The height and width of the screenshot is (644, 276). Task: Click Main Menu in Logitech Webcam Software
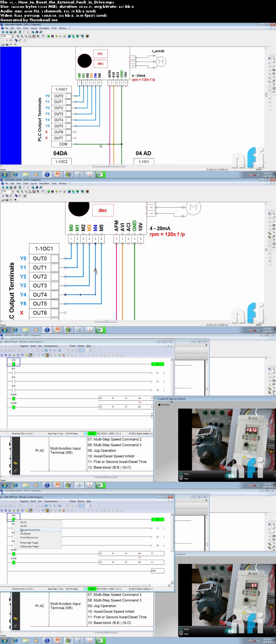point(164,405)
